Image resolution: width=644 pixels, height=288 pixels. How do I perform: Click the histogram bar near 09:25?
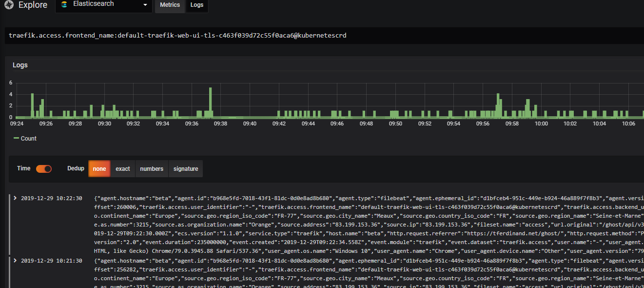pyautogui.click(x=32, y=105)
